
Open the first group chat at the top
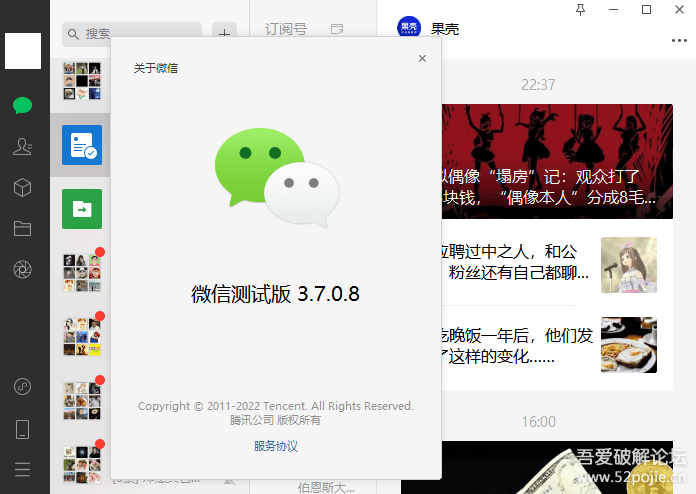tap(82, 81)
